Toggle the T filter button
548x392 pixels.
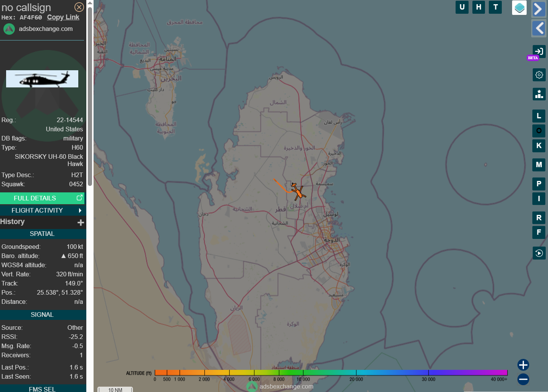[495, 7]
